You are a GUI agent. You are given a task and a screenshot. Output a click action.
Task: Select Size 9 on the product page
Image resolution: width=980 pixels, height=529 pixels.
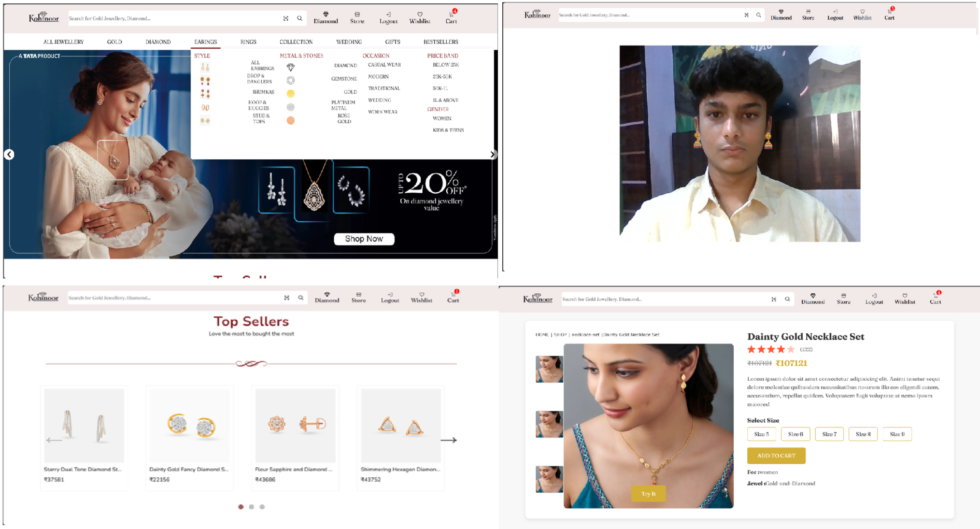pos(896,434)
